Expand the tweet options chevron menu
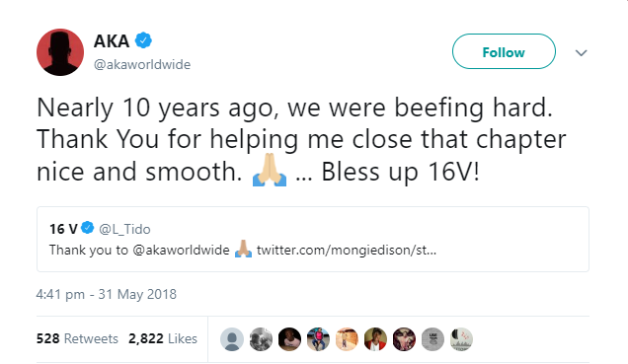Screen dimensions: 628x364 (x=582, y=53)
